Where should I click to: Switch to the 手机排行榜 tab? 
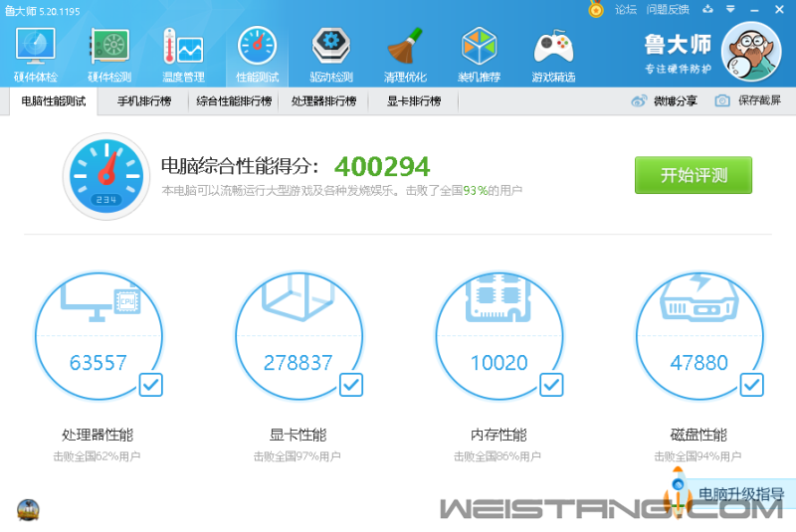[143, 101]
